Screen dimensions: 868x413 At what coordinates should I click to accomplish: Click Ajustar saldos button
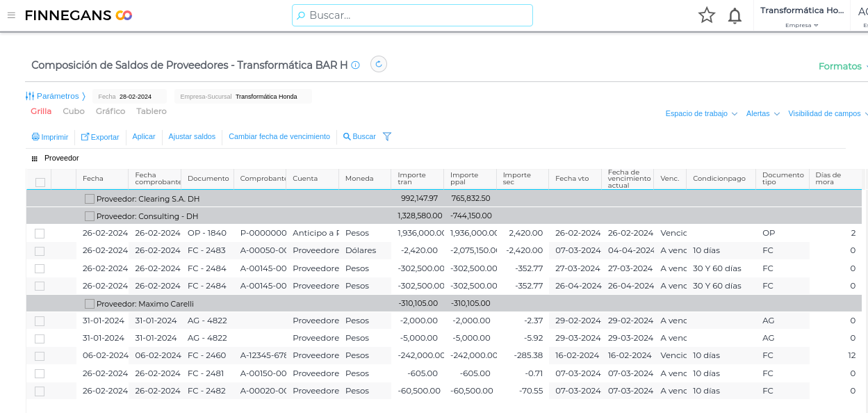click(192, 137)
